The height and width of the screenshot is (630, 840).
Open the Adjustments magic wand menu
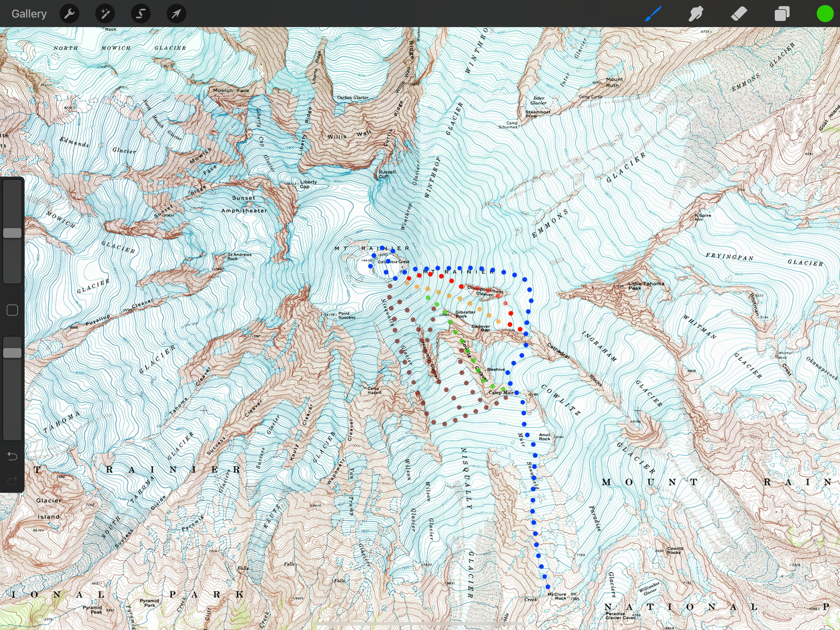pyautogui.click(x=105, y=14)
